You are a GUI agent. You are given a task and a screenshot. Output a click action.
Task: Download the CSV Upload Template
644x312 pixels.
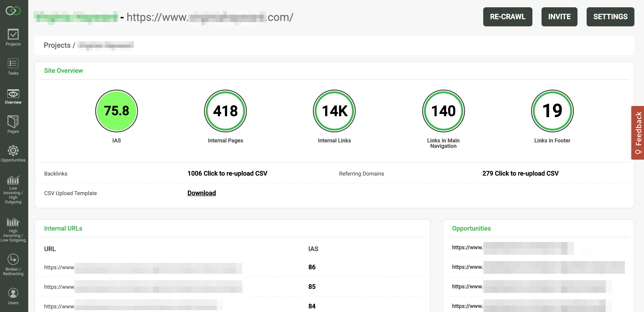tap(201, 193)
